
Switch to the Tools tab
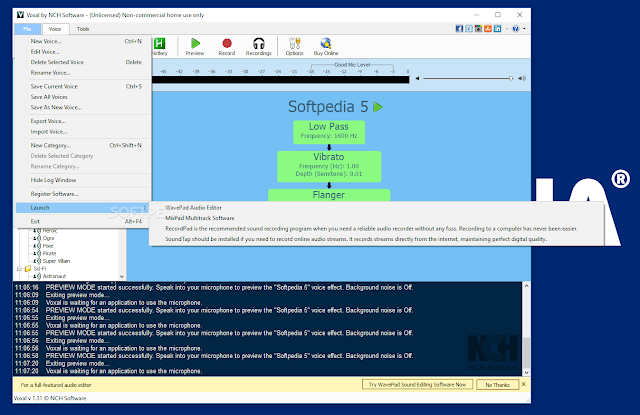(x=83, y=29)
